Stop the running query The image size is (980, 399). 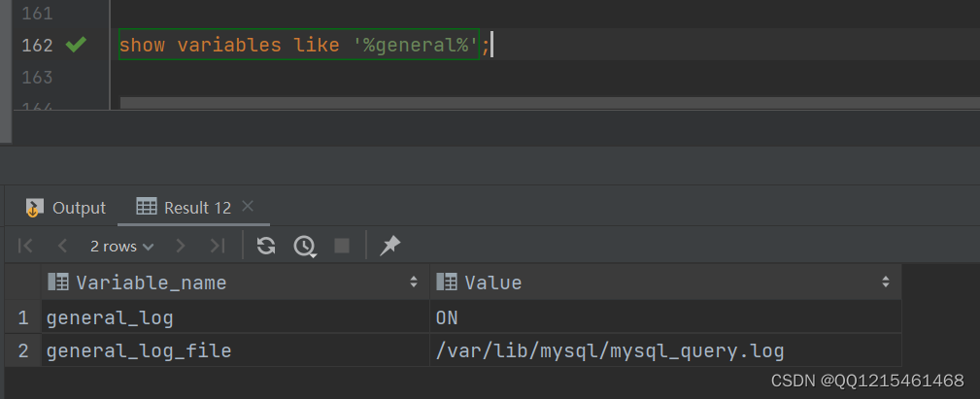(342, 246)
